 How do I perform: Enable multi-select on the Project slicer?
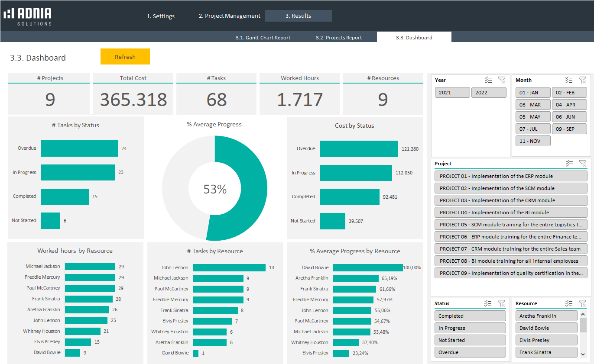pos(569,163)
